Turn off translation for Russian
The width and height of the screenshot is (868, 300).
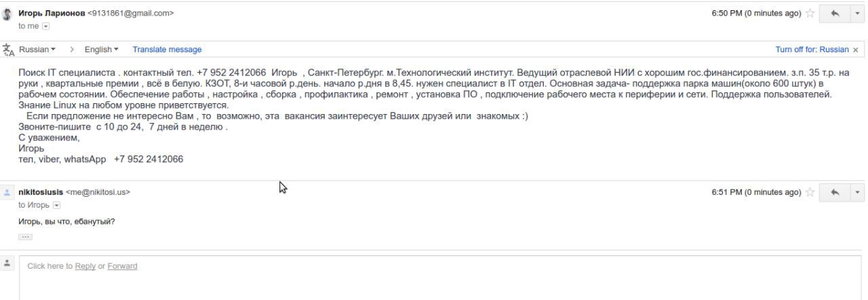(x=812, y=50)
